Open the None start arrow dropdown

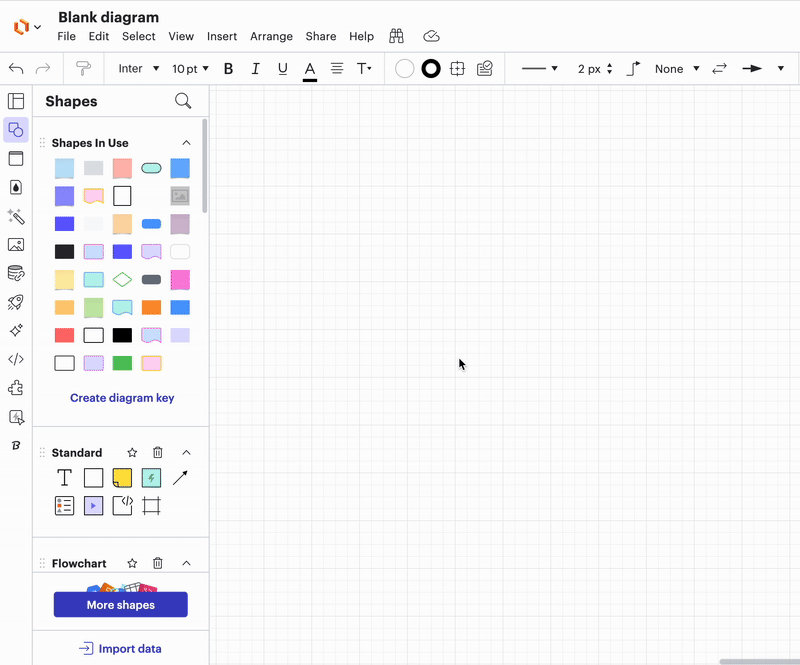pyautogui.click(x=677, y=68)
